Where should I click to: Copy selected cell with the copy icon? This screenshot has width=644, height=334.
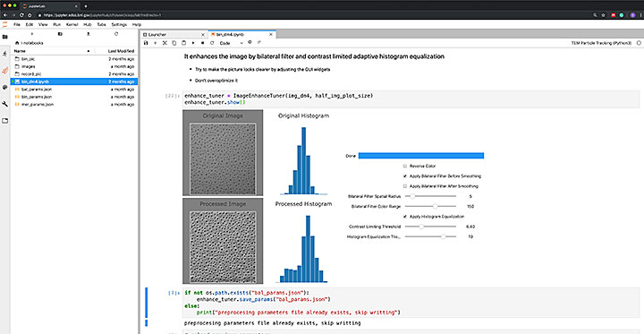pos(174,43)
